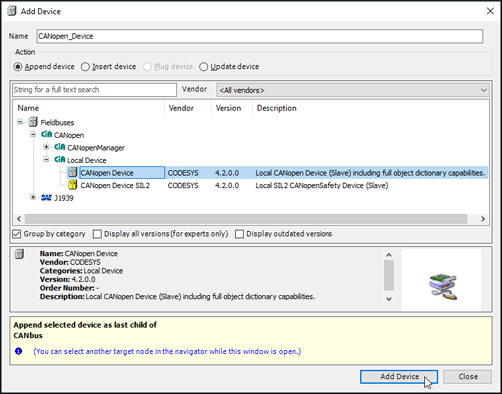Click the CiA icon beside CANopenManager
This screenshot has width=502, height=394.
[x=60, y=147]
